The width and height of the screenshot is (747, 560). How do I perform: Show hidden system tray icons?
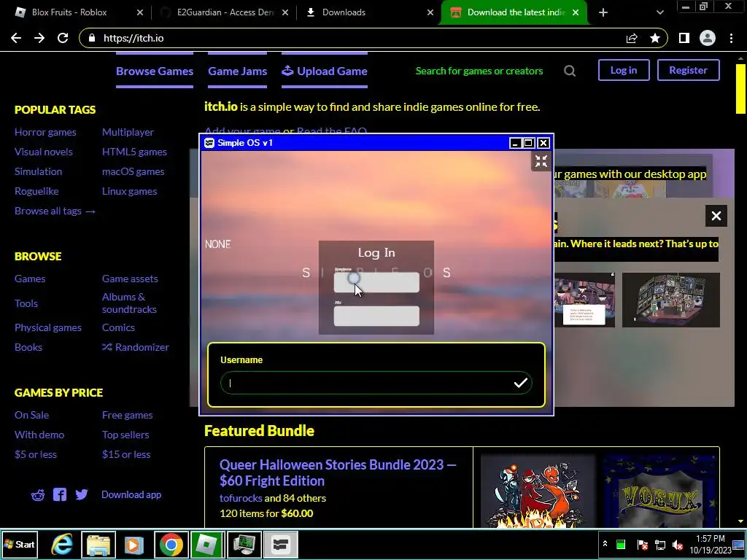605,544
